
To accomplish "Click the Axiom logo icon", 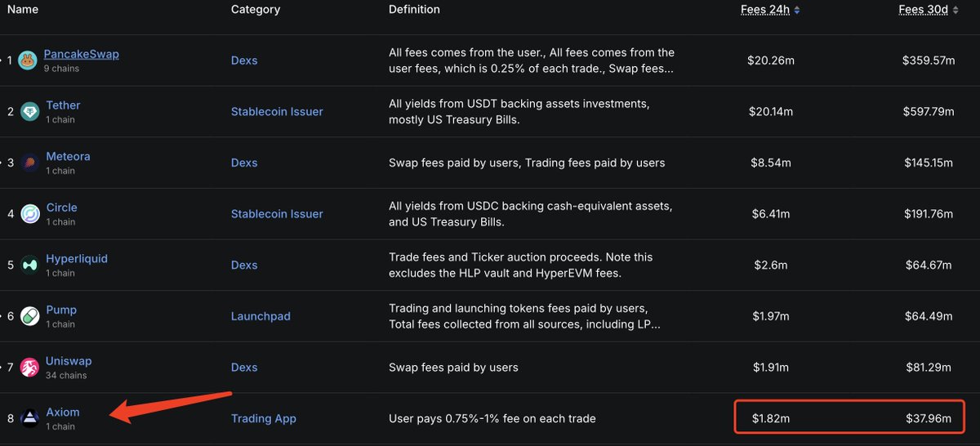I will [30, 419].
